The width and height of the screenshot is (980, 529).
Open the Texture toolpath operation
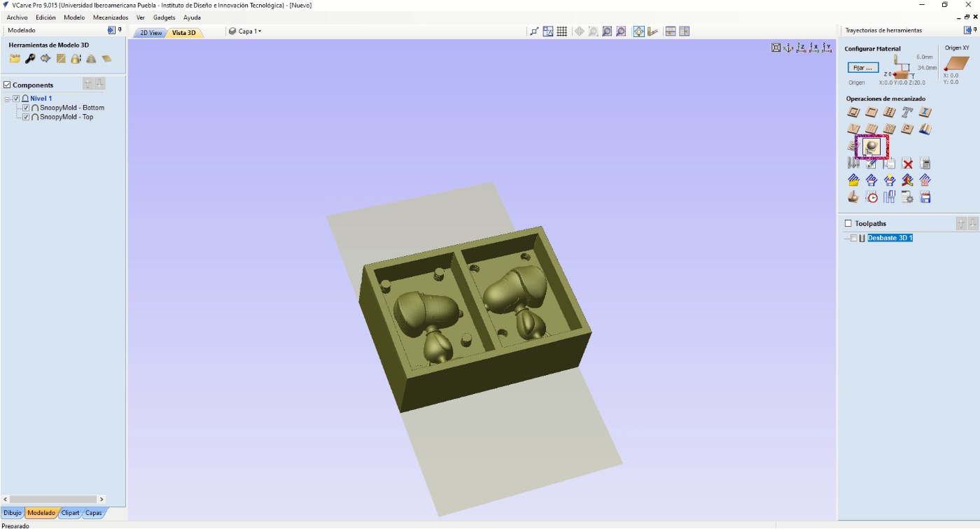pos(890,129)
